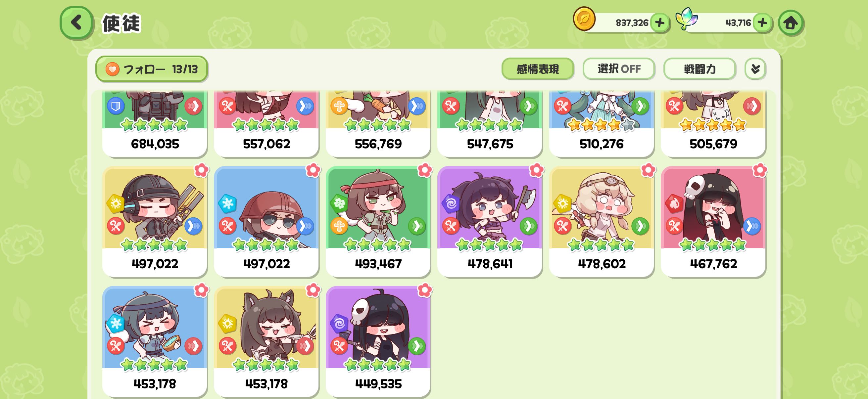Image resolution: width=868 pixels, height=399 pixels.
Task: Open the 戦闘力 sort dropdown
Action: click(x=699, y=69)
